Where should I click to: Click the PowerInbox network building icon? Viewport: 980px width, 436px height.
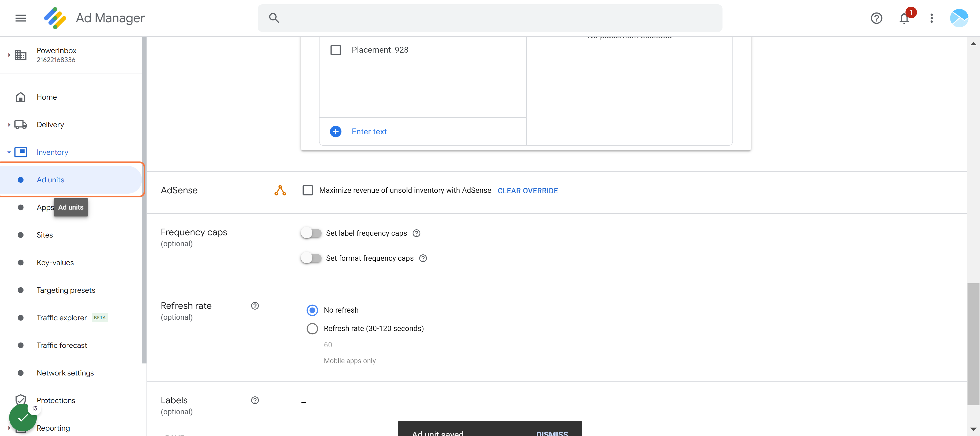[20, 55]
